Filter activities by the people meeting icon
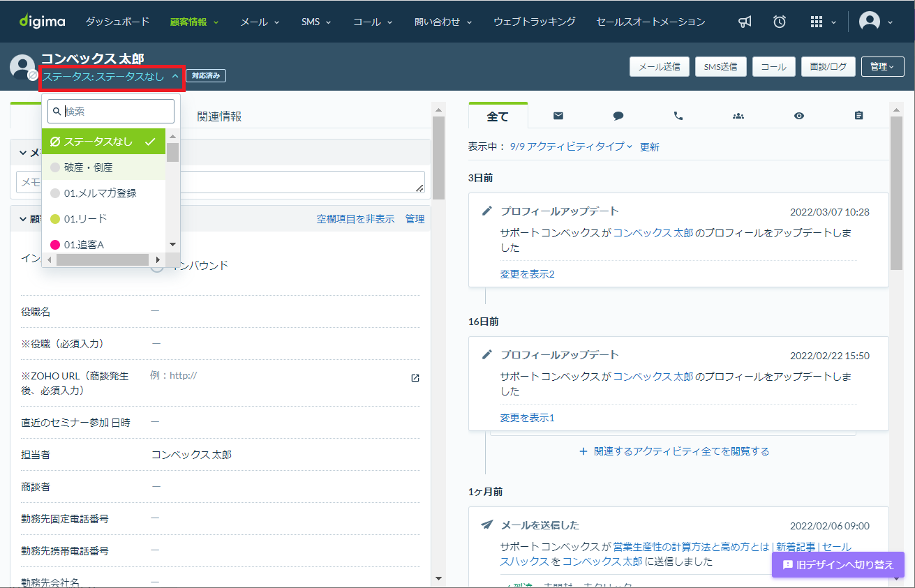The width and height of the screenshot is (915, 588). (738, 116)
